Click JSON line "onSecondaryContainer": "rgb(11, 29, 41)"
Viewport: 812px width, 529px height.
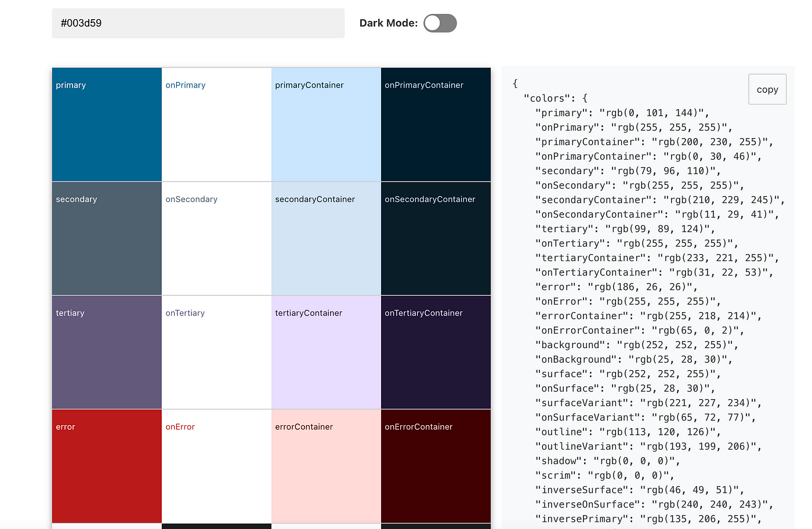pos(657,214)
